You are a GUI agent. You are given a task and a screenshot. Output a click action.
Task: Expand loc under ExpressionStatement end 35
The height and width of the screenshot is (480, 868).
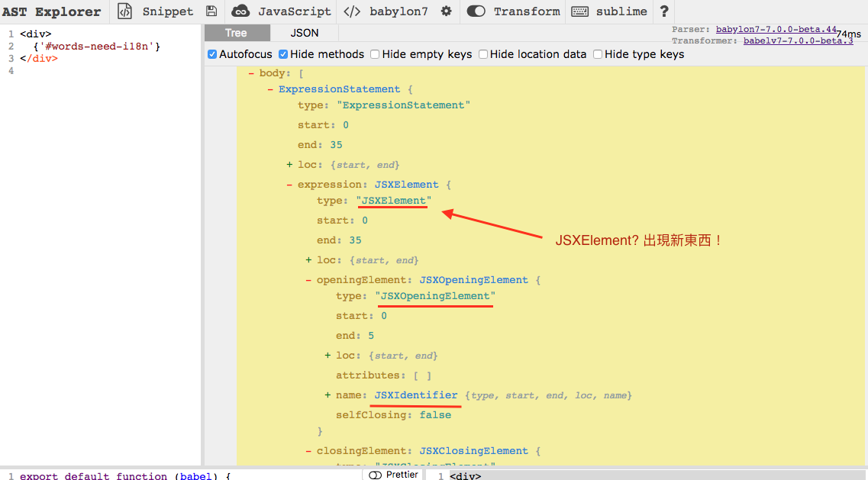pyautogui.click(x=289, y=164)
